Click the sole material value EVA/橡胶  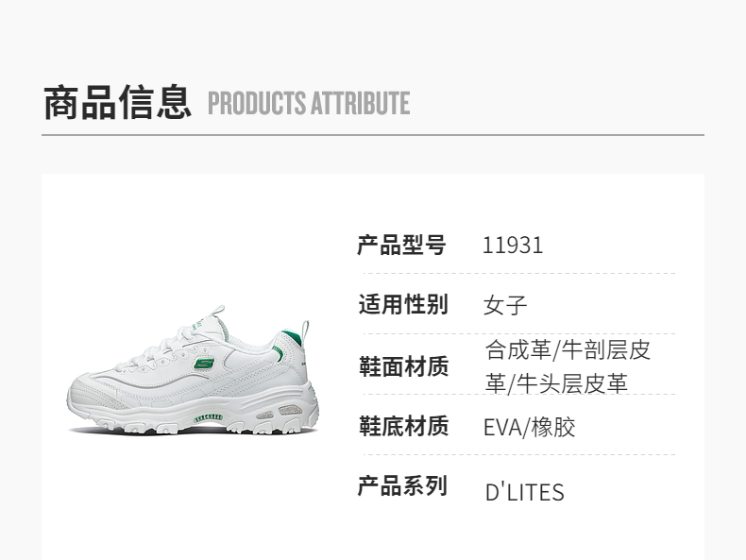[x=530, y=427]
